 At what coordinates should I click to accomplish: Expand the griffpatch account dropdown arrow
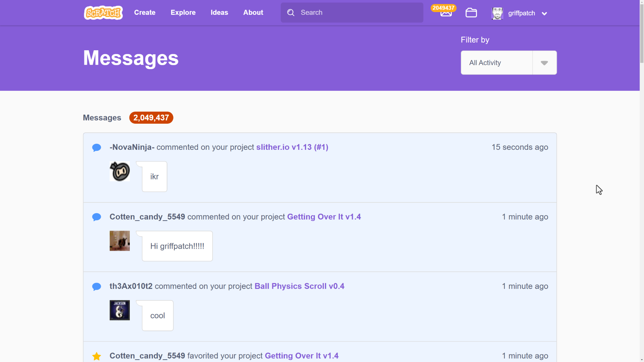point(544,14)
